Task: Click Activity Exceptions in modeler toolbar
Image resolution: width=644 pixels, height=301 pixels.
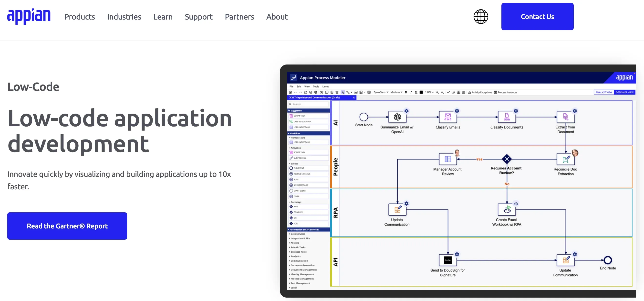Action: tap(480, 92)
